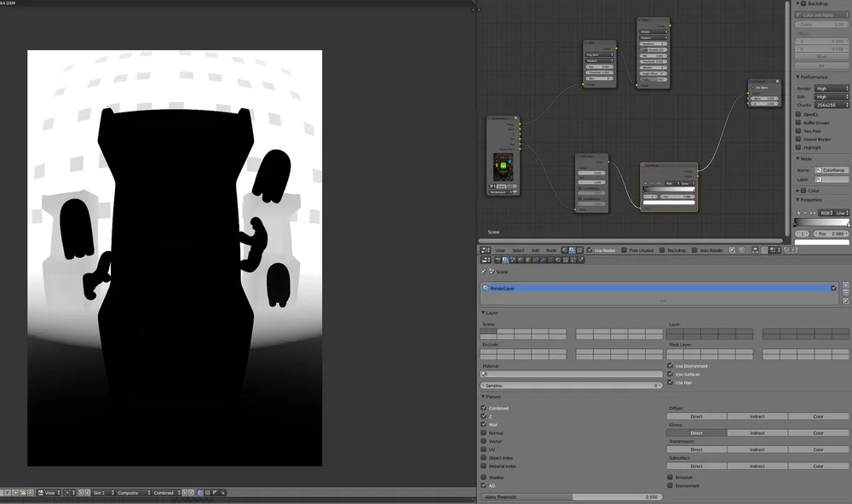This screenshot has width=852, height=504.
Task: Open the Modifiers wrench properties tab
Action: [x=543, y=261]
